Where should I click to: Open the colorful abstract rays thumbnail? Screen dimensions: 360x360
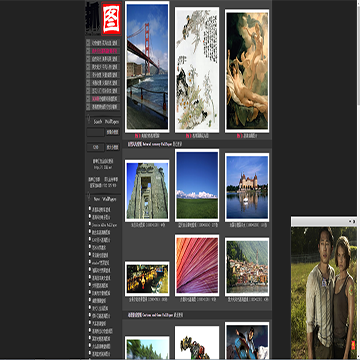(x=197, y=265)
